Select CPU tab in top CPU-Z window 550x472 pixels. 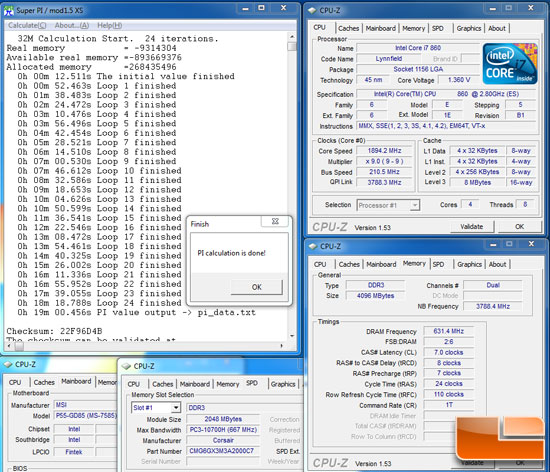tap(320, 27)
